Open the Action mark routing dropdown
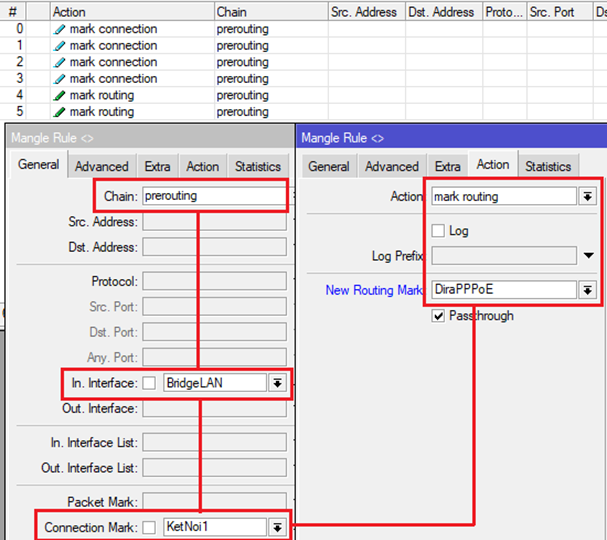The height and width of the screenshot is (540, 607). coord(587,197)
